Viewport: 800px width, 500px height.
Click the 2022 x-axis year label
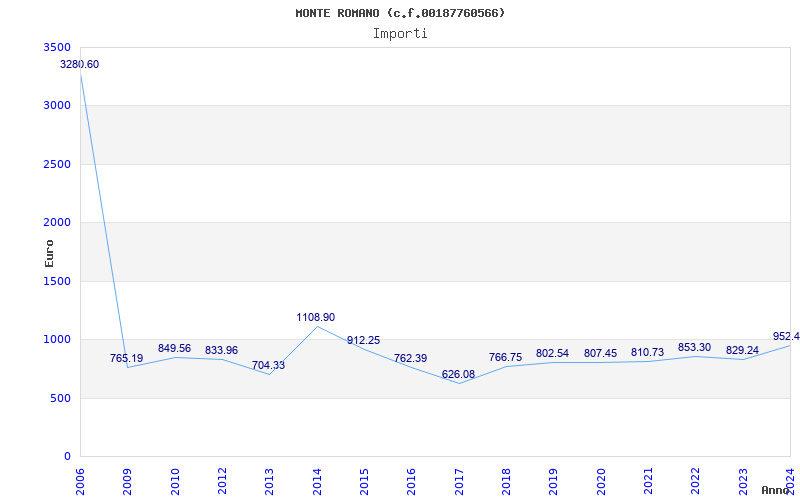(x=695, y=482)
